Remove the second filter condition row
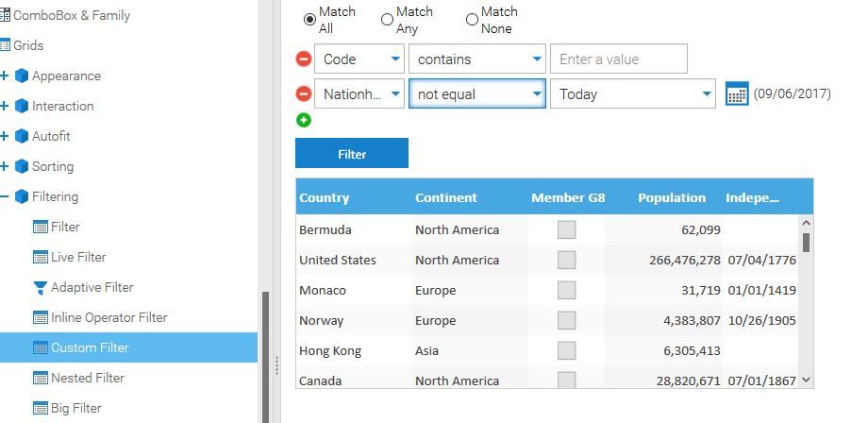This screenshot has height=423, width=868. [304, 93]
